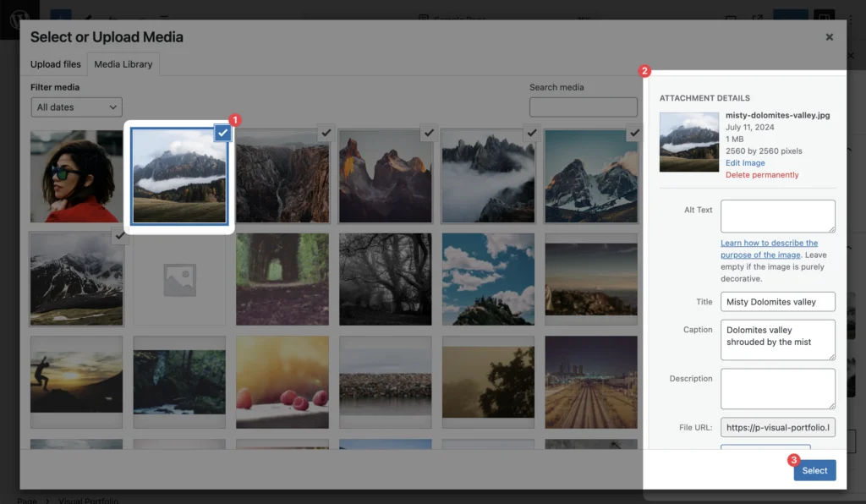Focus the Search media input field
This screenshot has width=866, height=504.
pyautogui.click(x=584, y=107)
